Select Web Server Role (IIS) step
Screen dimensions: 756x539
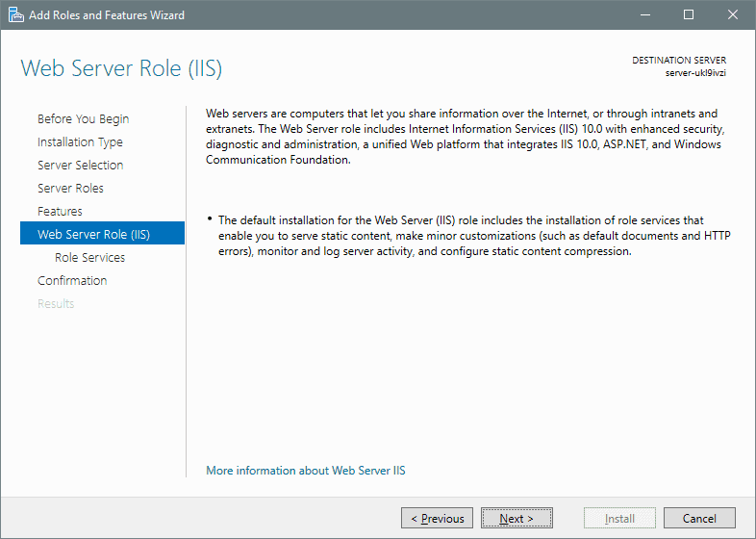(102, 233)
